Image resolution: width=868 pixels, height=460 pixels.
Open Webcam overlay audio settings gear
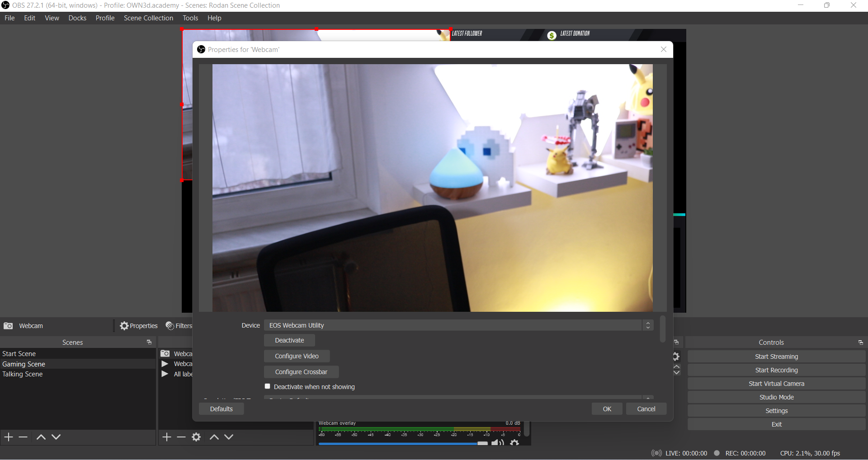click(x=514, y=442)
